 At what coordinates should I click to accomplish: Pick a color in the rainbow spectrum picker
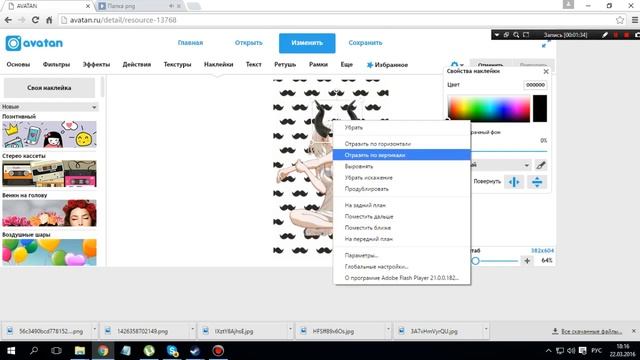pos(489,108)
